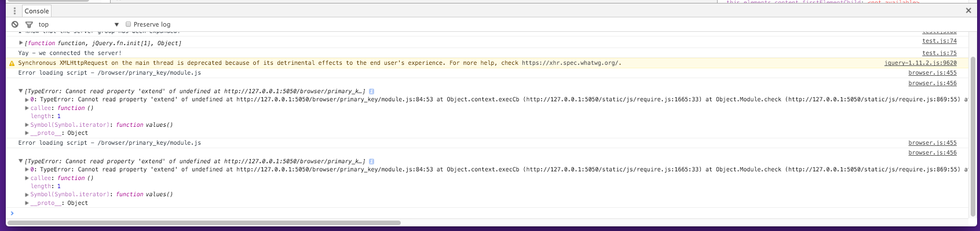
Task: Click the console horizontal scrollbar thumb
Action: pyautogui.click(x=204, y=222)
